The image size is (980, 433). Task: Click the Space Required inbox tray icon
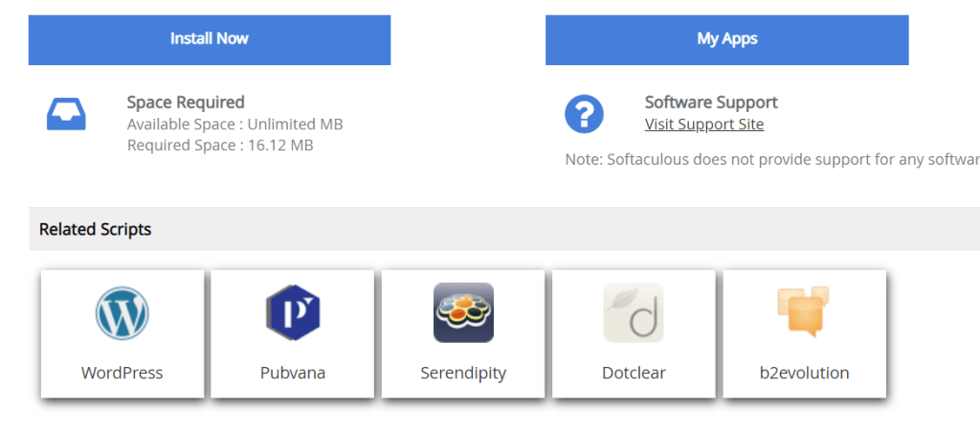(67, 114)
